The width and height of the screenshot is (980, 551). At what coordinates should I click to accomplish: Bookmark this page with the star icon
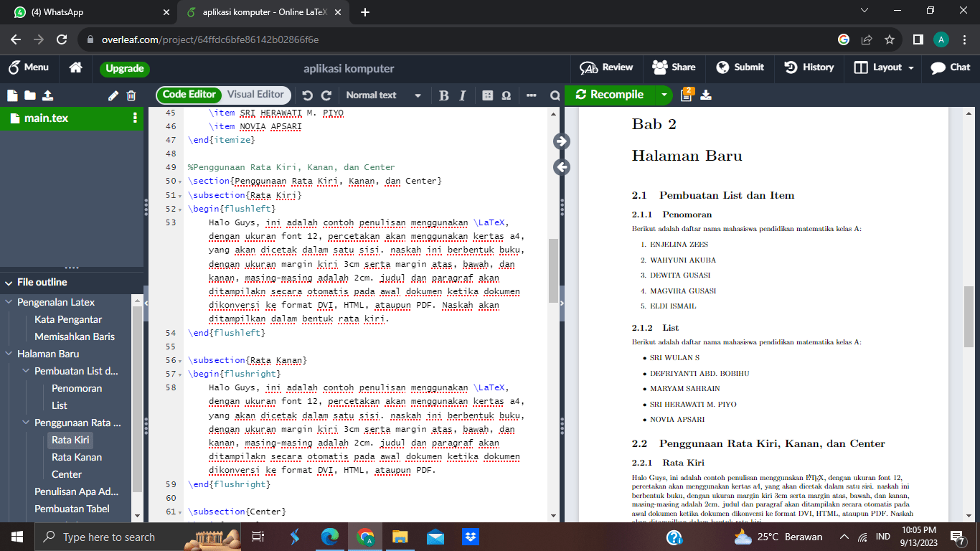click(x=890, y=39)
